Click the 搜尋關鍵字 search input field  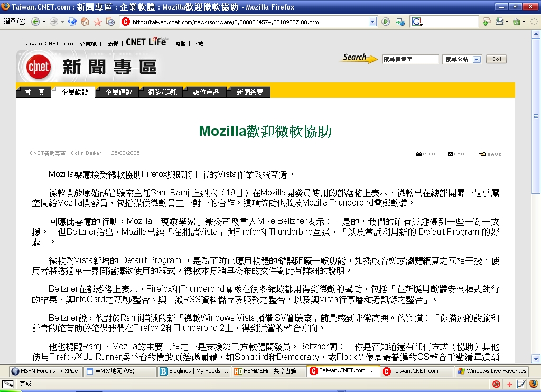click(410, 59)
